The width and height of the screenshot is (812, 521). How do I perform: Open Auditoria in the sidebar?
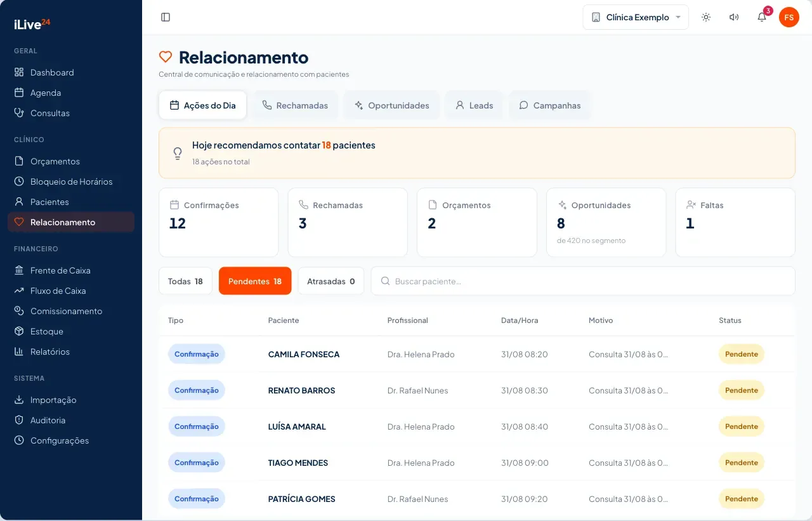click(71, 420)
